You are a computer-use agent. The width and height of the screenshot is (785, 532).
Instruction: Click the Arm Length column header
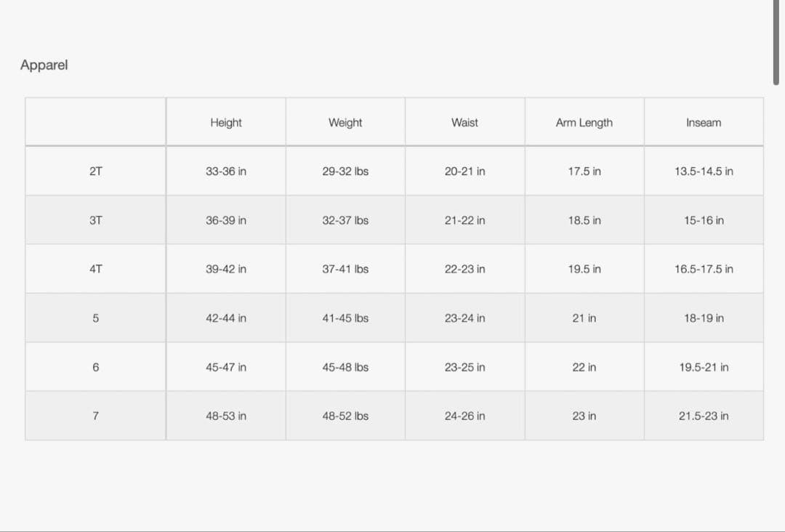tap(584, 123)
